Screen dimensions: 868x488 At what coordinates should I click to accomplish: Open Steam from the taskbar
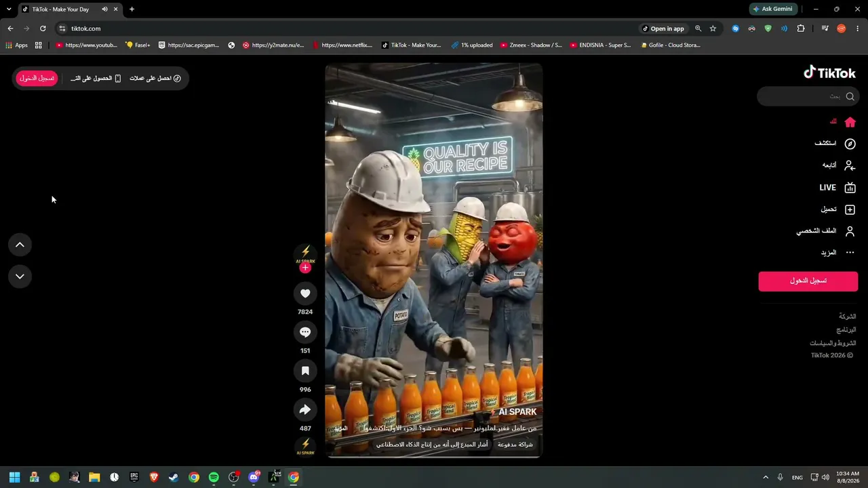[x=174, y=477]
